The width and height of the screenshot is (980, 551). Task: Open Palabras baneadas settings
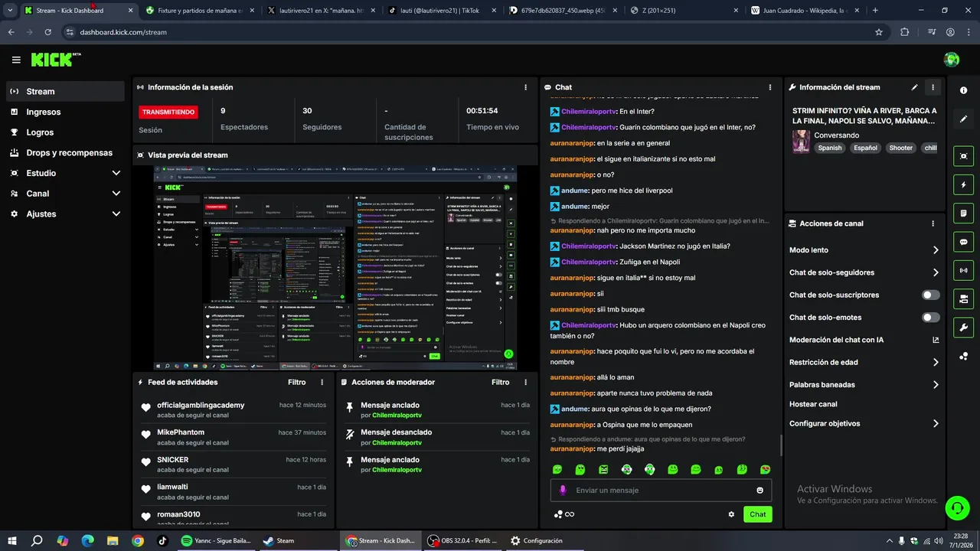(x=864, y=385)
